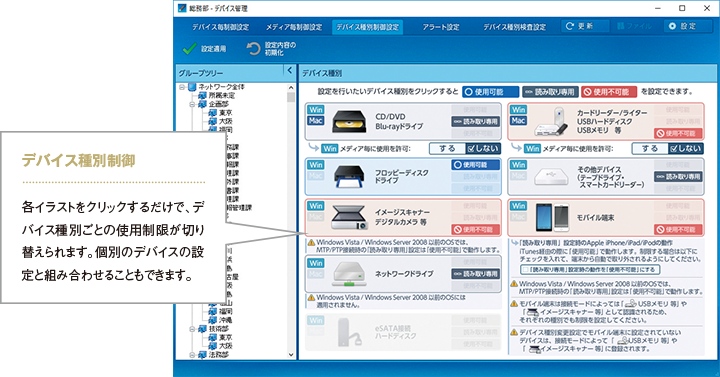Click the Mac badge in CD/DVD card
This screenshot has width=720, height=377.
(x=316, y=121)
